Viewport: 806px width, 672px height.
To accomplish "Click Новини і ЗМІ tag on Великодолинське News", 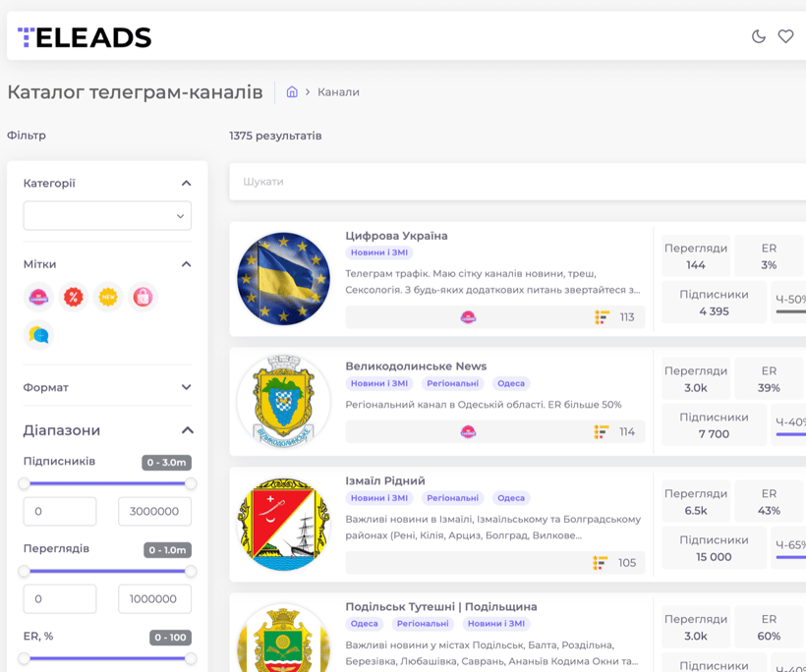I will (x=379, y=383).
